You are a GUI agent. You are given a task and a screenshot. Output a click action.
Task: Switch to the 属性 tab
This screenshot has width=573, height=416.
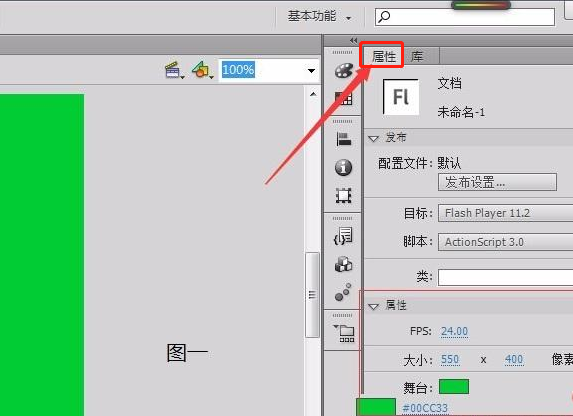coord(383,57)
